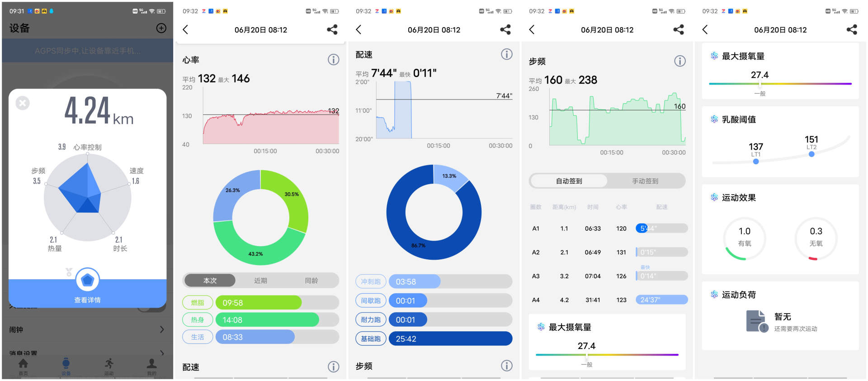Open info for the 心率 chart
This screenshot has width=868, height=381.
click(333, 59)
